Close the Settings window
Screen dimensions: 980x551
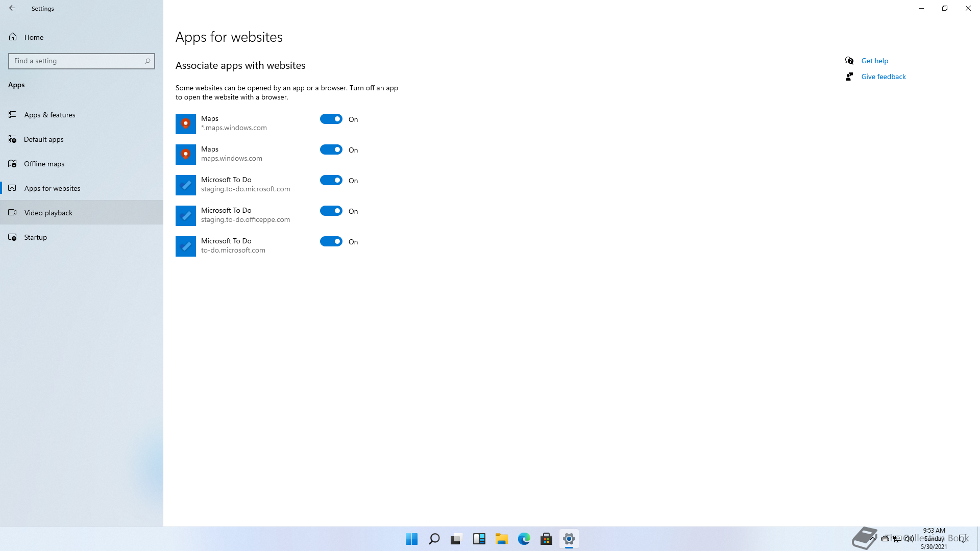[x=968, y=8]
